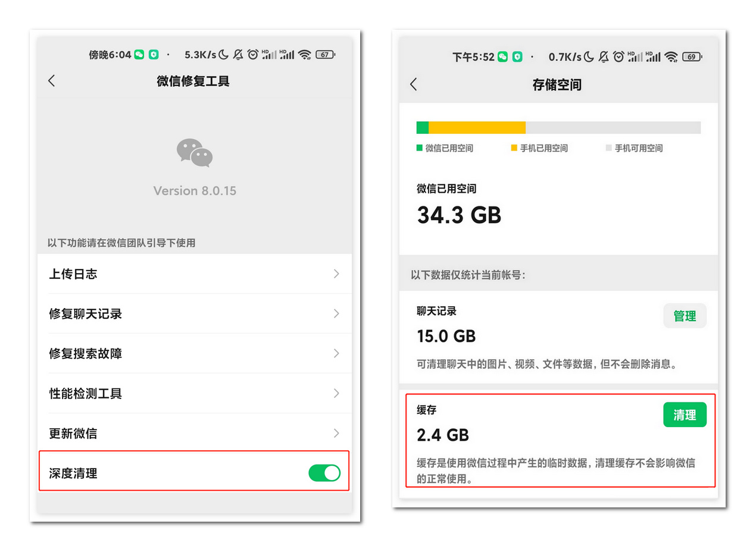
Task: Tap shield status icon beside 下午5:52
Action: click(517, 57)
